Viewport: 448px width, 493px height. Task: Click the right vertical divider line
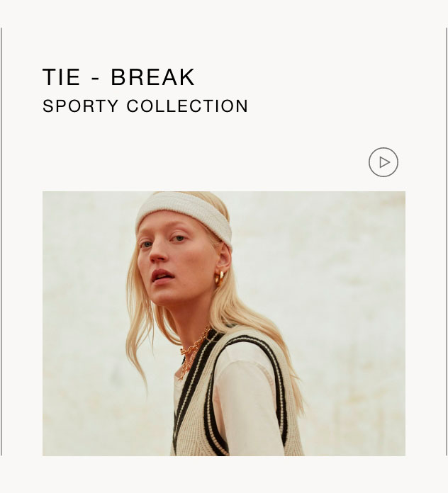click(x=447, y=242)
